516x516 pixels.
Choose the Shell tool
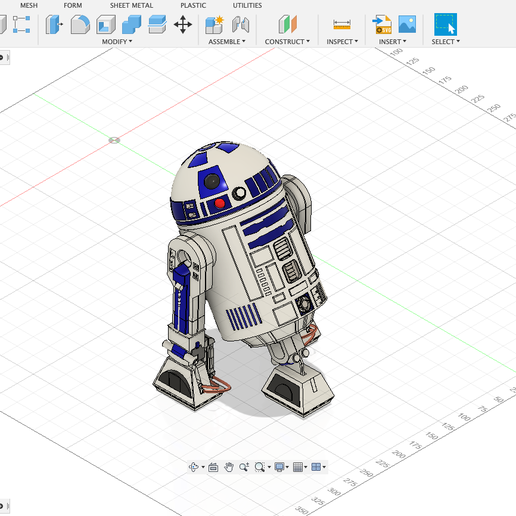[x=106, y=24]
